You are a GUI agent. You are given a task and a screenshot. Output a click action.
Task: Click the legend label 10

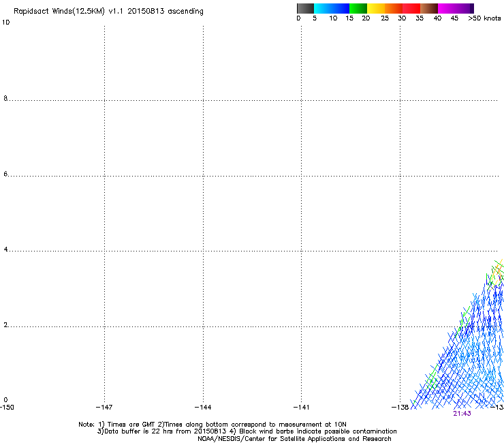(333, 18)
